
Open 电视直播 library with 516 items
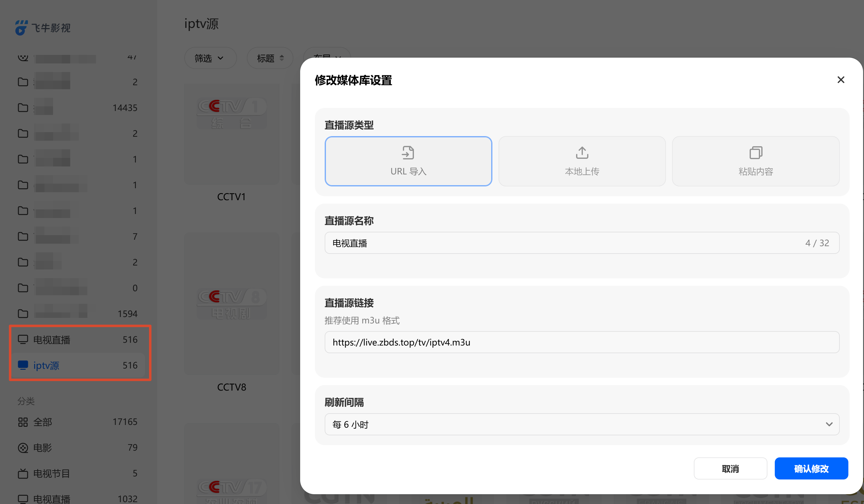pos(78,339)
